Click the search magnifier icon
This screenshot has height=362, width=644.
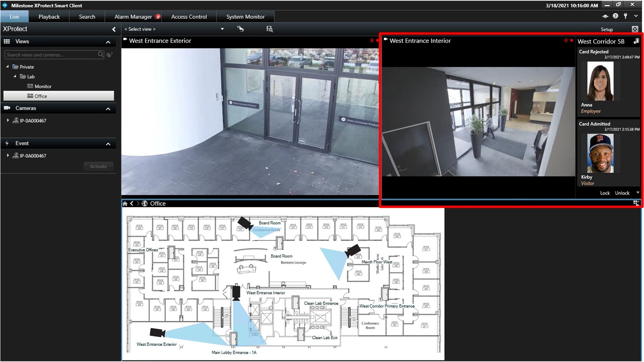tap(101, 54)
